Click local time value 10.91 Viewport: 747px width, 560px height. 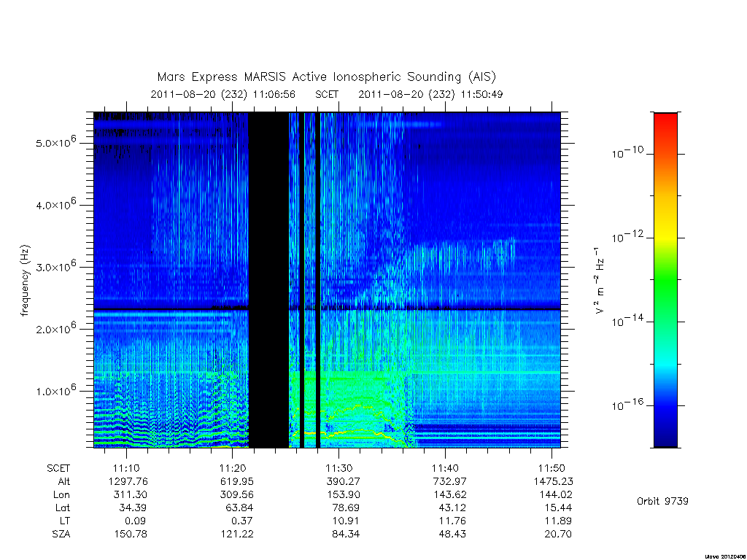(x=345, y=521)
